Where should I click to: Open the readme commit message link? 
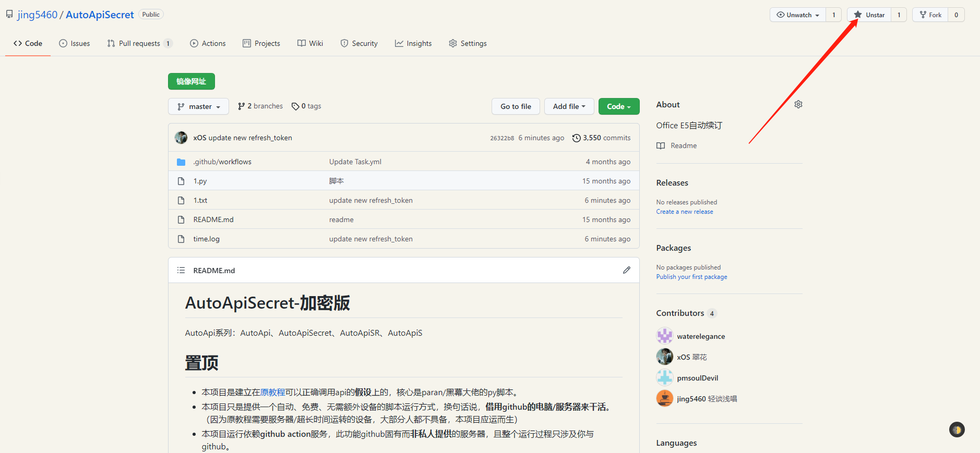point(341,219)
